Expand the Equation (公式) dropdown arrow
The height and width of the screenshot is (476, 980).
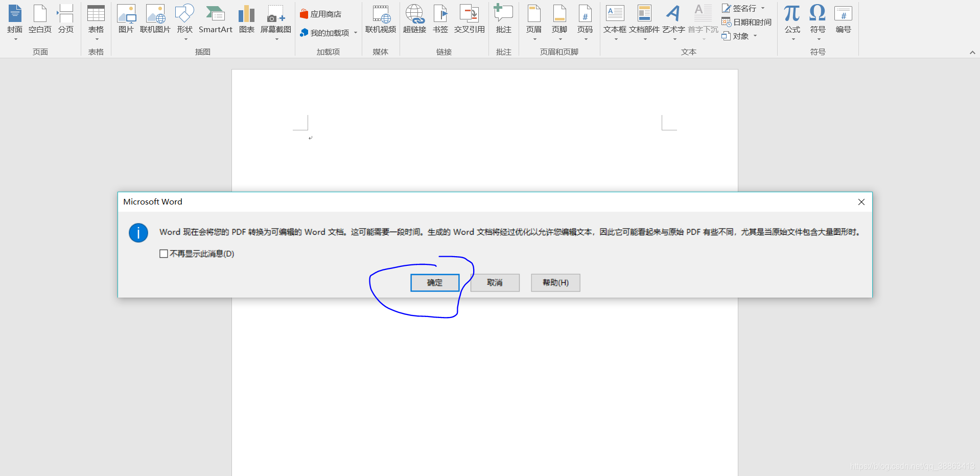click(793, 39)
